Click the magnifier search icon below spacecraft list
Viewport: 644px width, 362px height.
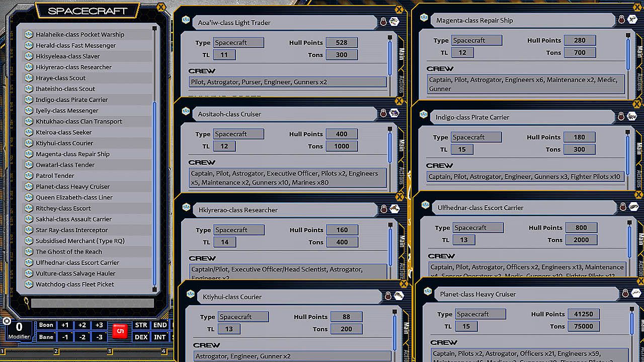pyautogui.click(x=26, y=302)
